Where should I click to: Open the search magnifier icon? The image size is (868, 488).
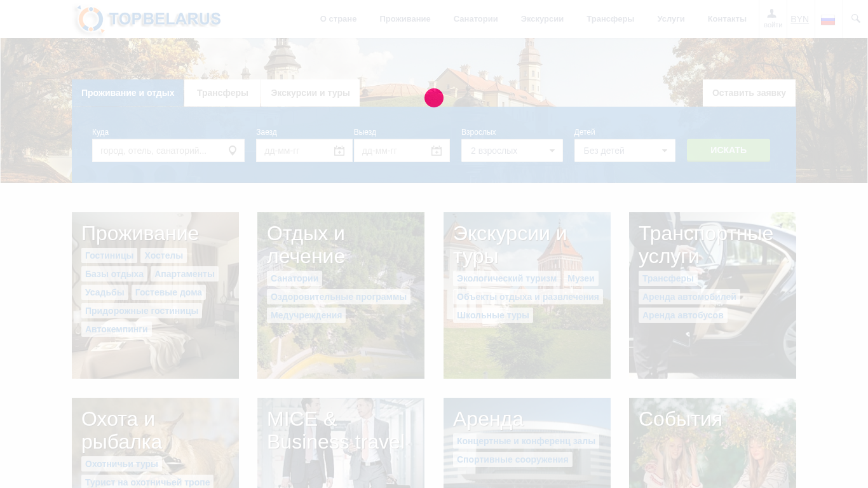[855, 18]
